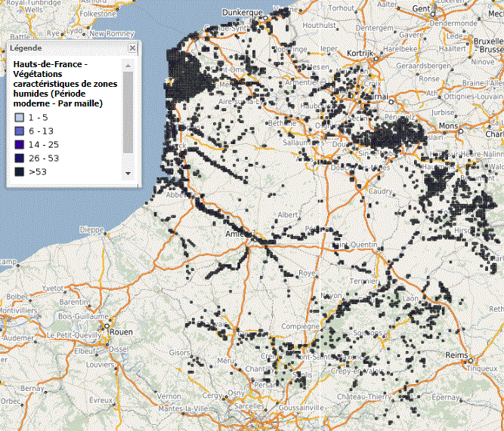504x431 pixels.
Task: Select the 1 - 5 color swatch
Action: pos(19,119)
